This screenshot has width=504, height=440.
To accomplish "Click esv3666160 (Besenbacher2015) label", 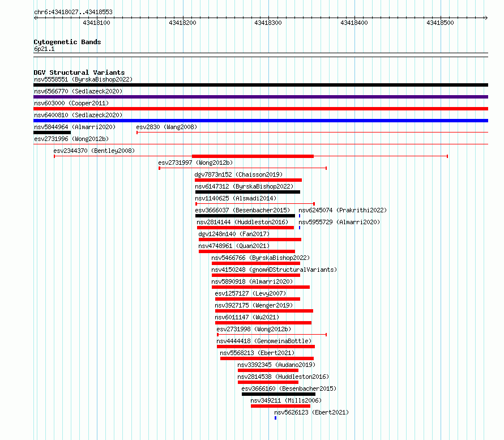I will tap(289, 388).
